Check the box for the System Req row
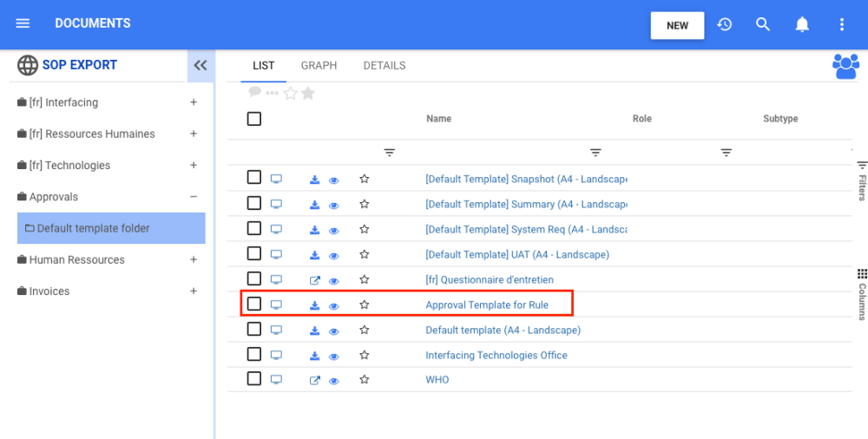Image resolution: width=868 pixels, height=439 pixels. [254, 228]
